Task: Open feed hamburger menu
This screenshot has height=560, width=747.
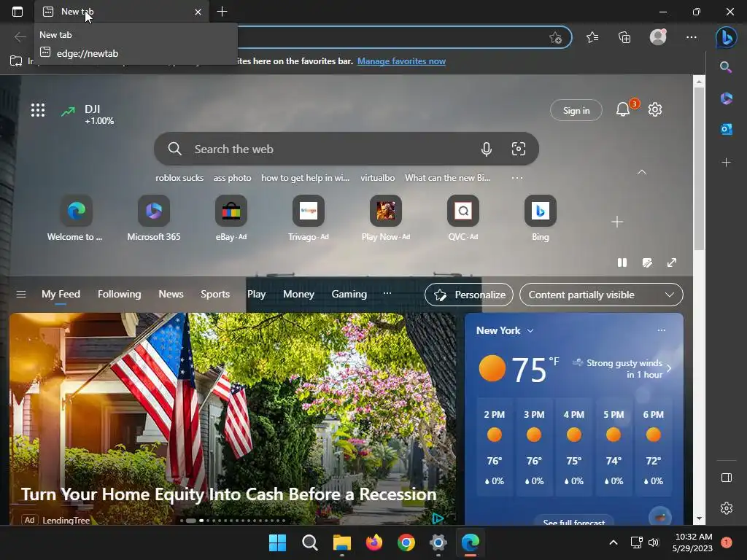Action: pos(21,295)
